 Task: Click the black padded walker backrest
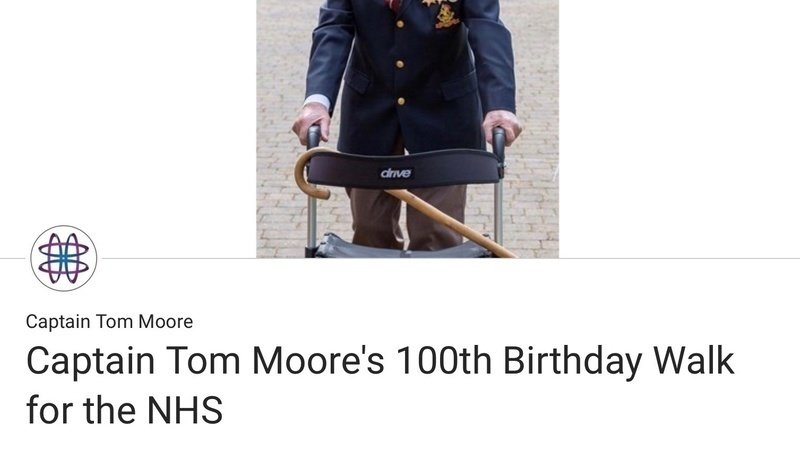[x=403, y=168]
